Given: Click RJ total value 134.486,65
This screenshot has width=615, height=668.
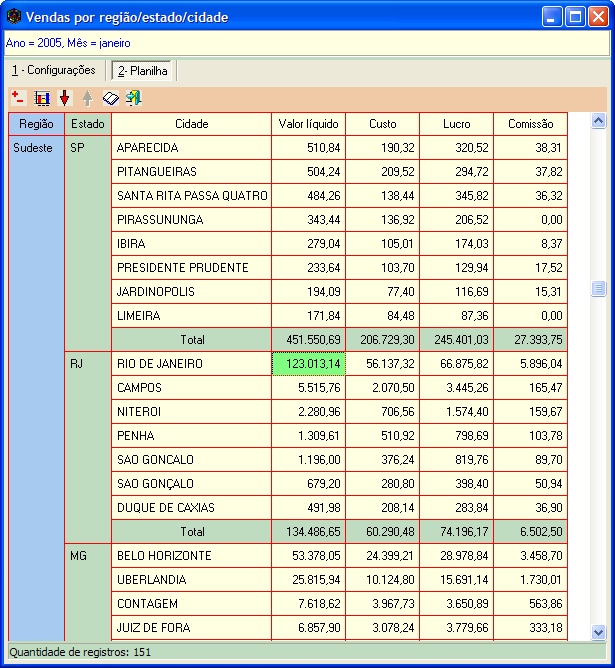Looking at the screenshot, I should pyautogui.click(x=308, y=532).
